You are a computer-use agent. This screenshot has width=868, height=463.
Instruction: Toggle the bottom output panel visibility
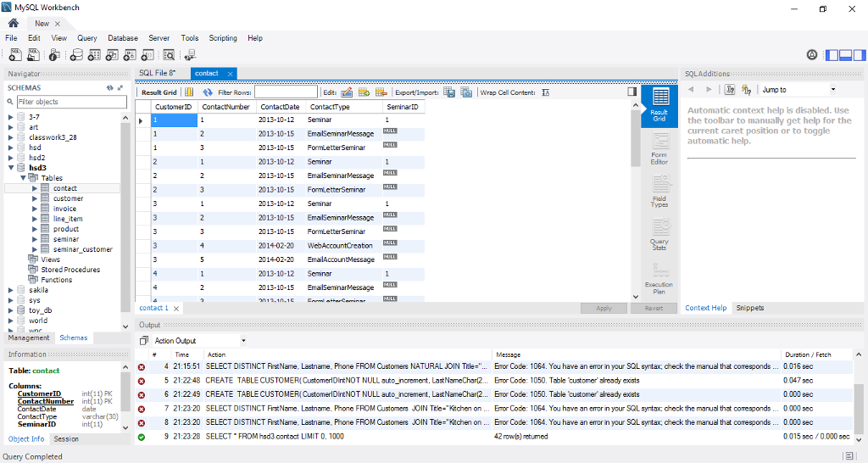point(845,55)
